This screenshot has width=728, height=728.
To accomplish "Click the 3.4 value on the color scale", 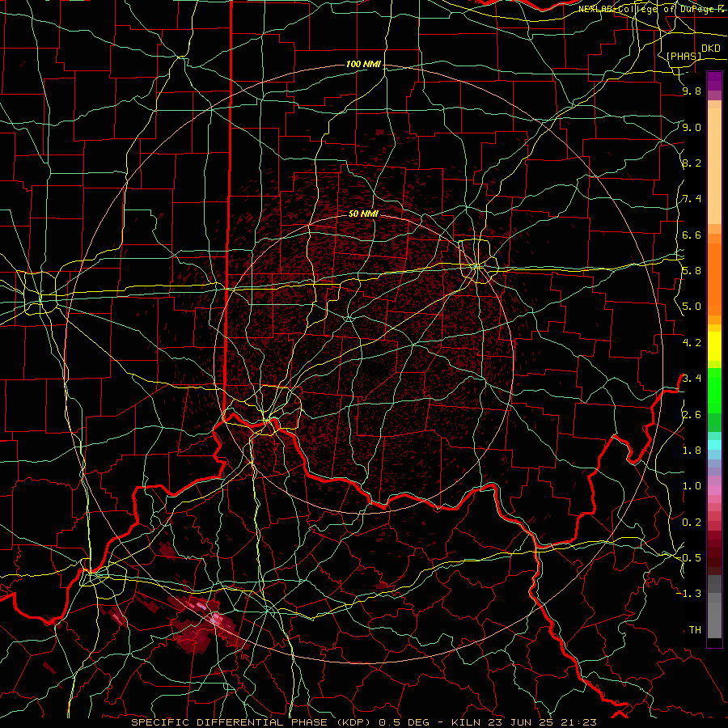I will pos(692,378).
